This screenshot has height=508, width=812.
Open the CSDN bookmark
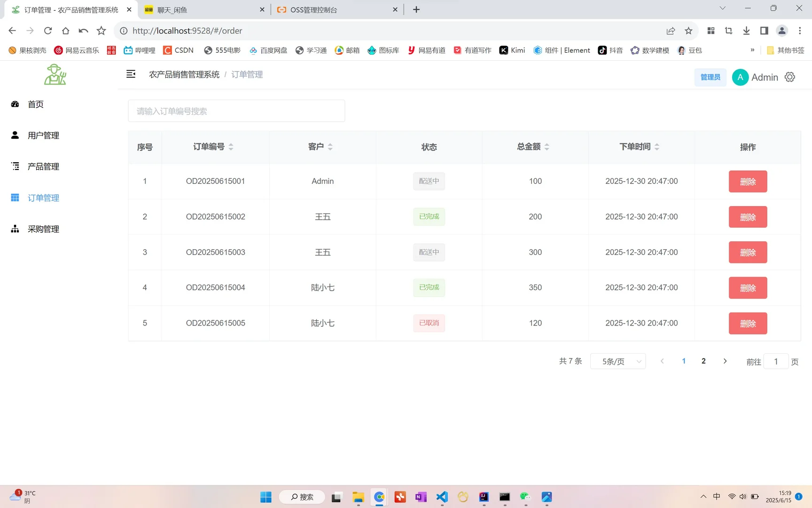(x=178, y=50)
